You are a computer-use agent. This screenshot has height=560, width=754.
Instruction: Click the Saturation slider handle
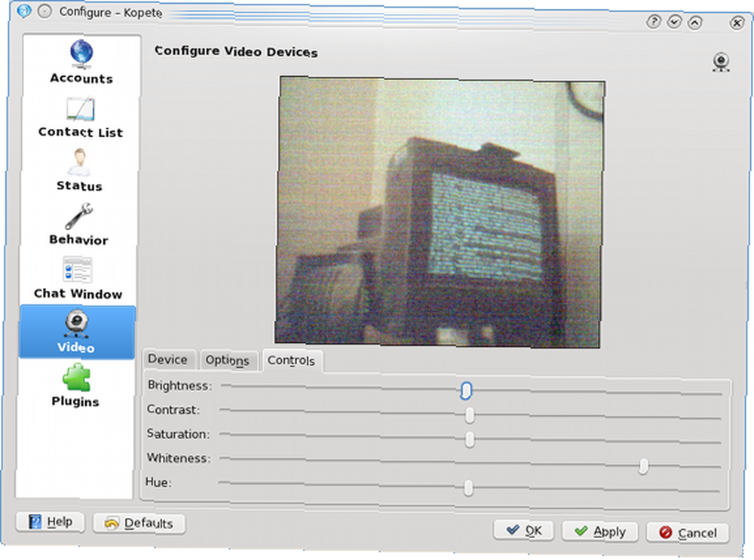pos(470,439)
